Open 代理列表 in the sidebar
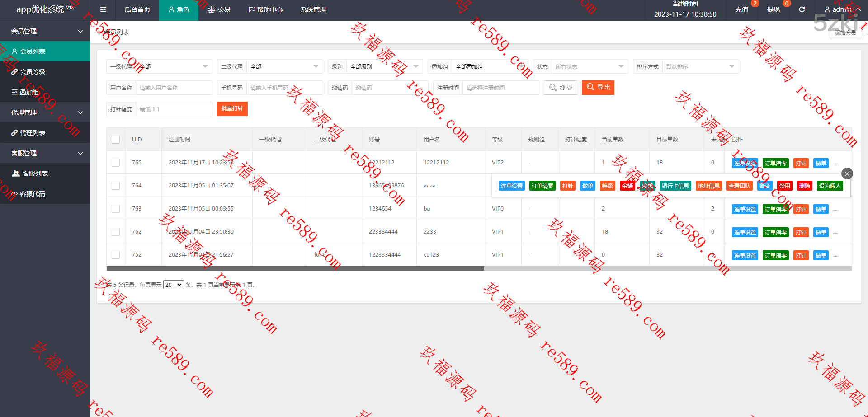The width and height of the screenshot is (868, 417). pyautogui.click(x=32, y=133)
